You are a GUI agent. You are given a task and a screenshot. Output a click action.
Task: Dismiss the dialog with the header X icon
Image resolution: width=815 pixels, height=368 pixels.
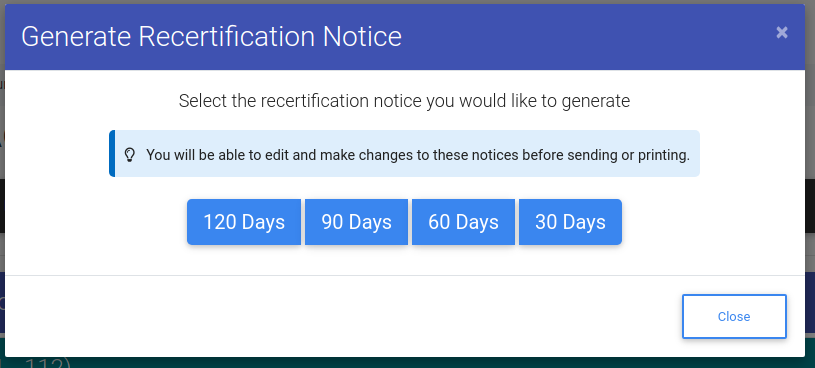(782, 33)
